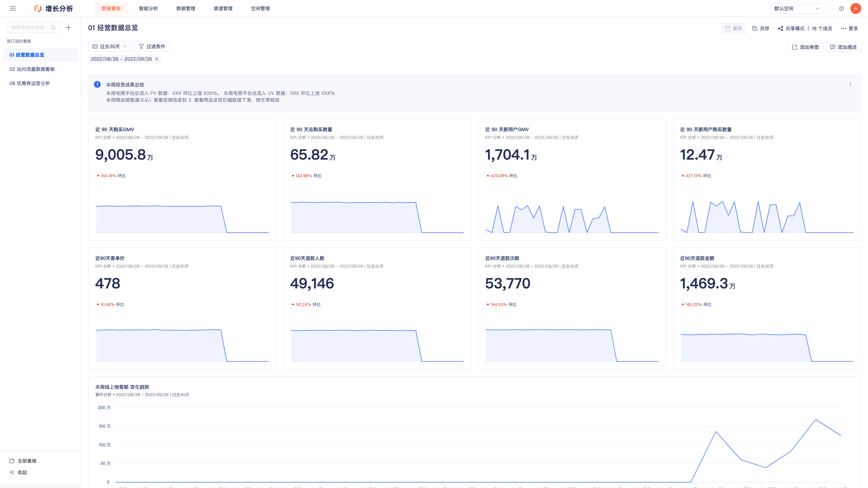The image size is (868, 488).
Task: Open the 过去30天 date range dropdown
Action: click(110, 46)
